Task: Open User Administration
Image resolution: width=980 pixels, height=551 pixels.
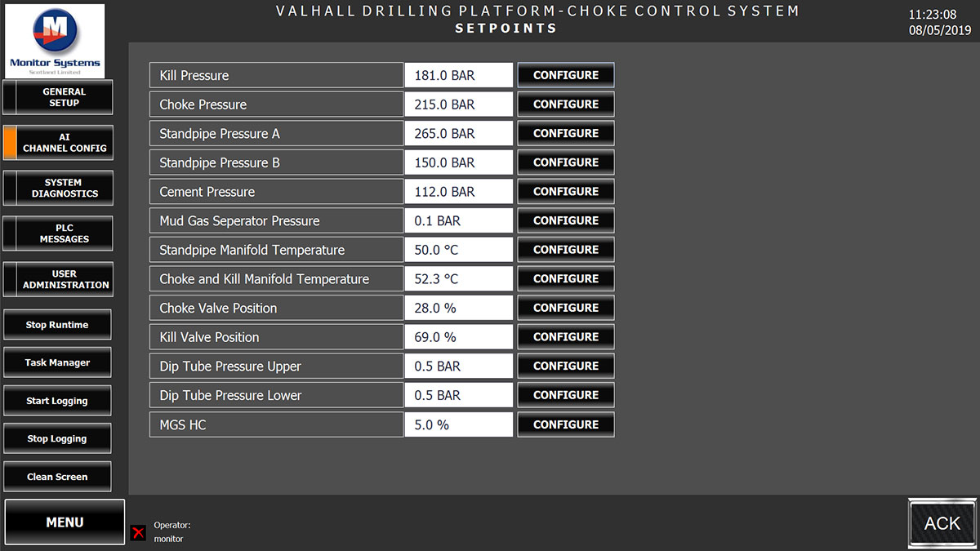Action: click(57, 279)
